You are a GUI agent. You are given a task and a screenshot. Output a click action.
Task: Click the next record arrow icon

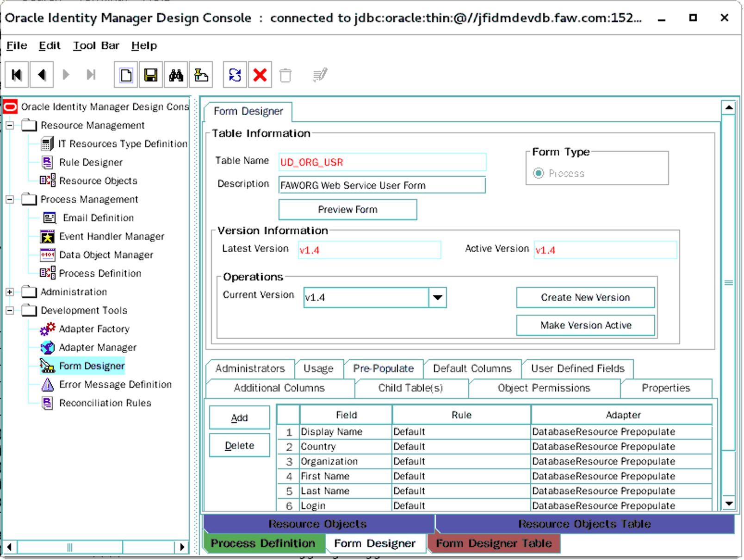pos(66,75)
